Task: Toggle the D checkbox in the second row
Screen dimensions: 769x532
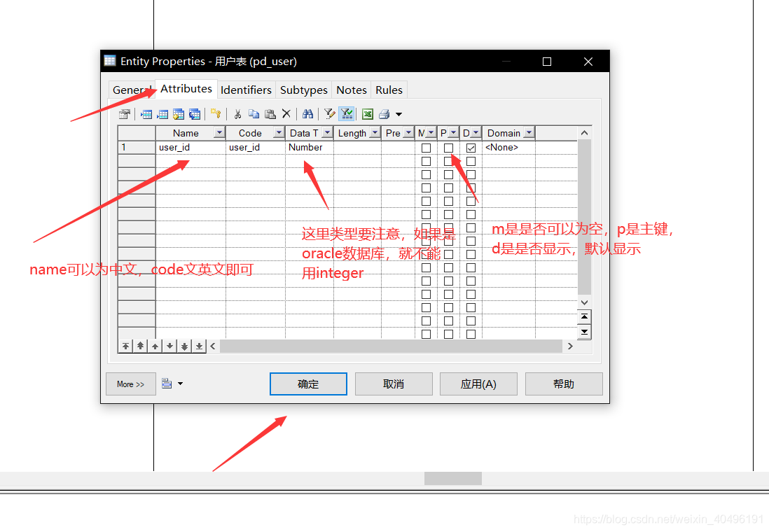Action: 471,161
